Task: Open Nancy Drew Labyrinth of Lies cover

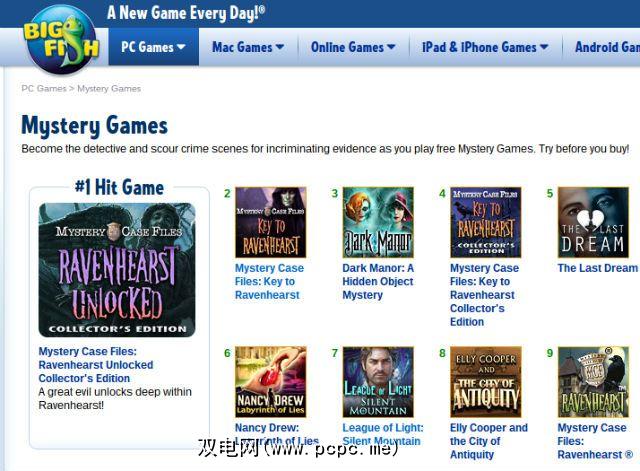Action: coord(271,382)
